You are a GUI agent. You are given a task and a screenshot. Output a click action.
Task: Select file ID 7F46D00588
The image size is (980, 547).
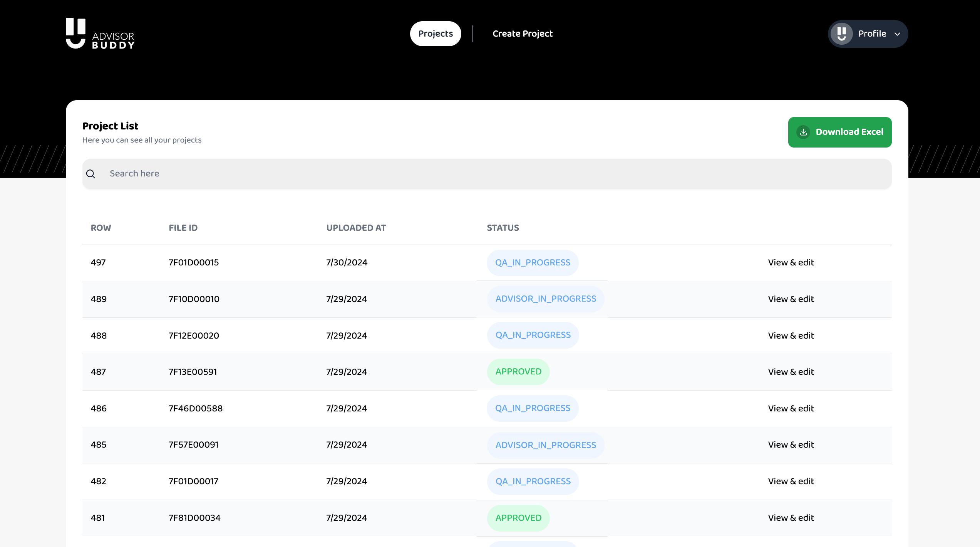[195, 409]
